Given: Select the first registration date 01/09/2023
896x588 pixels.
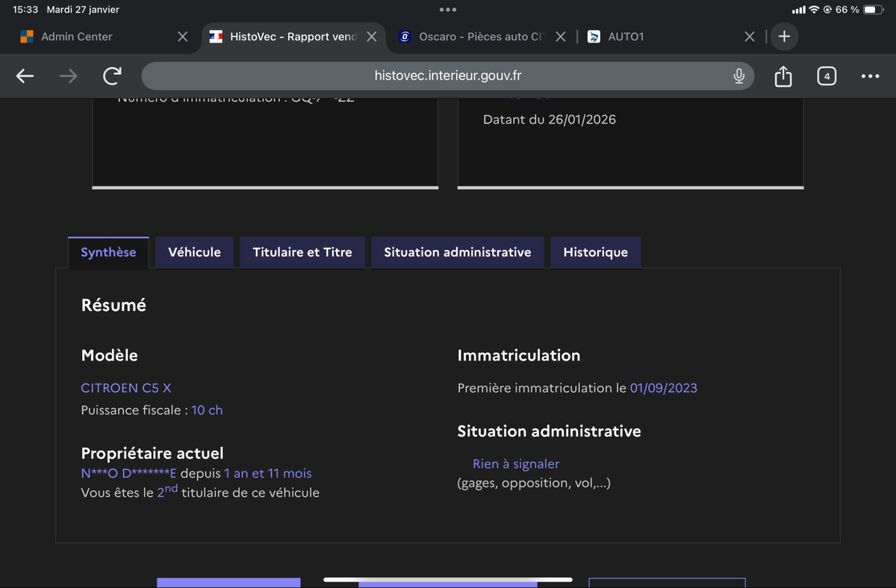Looking at the screenshot, I should tap(664, 388).
